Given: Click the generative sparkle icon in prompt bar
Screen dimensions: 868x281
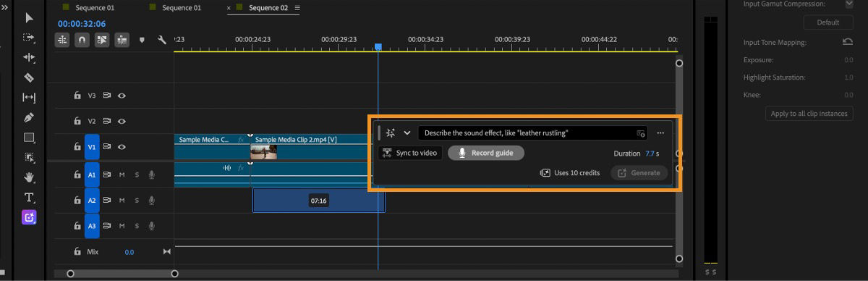Looking at the screenshot, I should coord(391,133).
